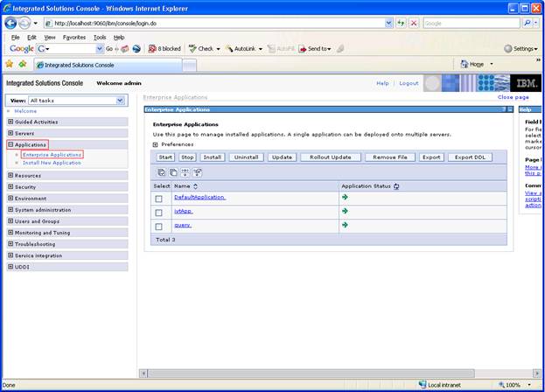Open the View All tasks dropdown
This screenshot has height=392, width=545.
coord(120,101)
